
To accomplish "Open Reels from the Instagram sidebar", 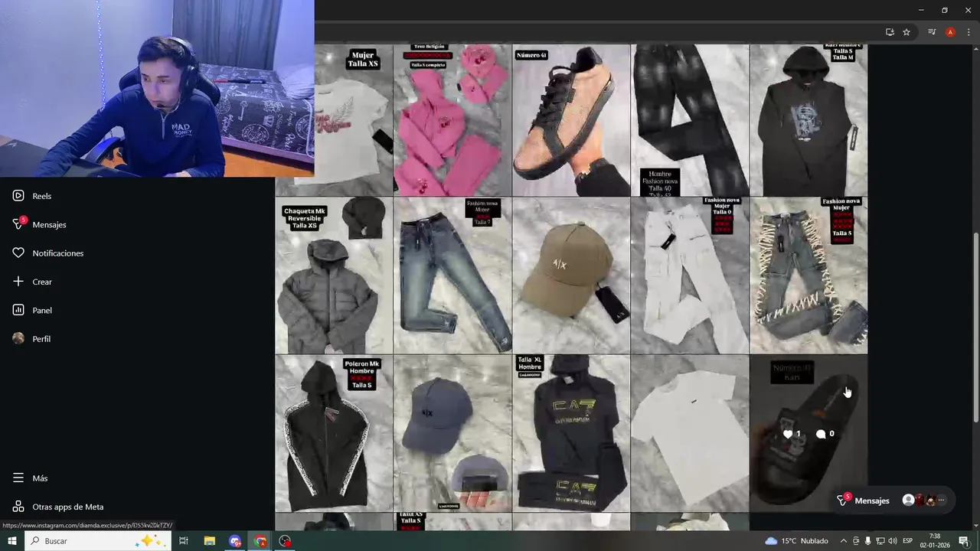I will pos(18,196).
